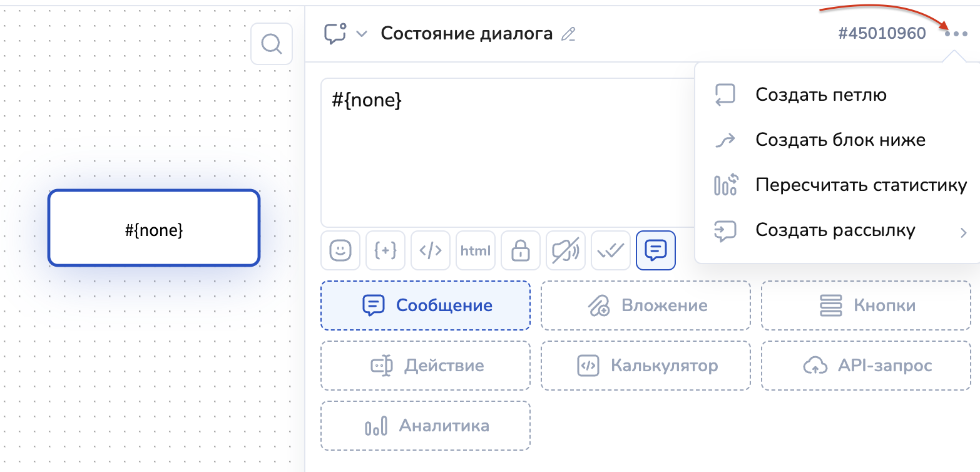Image resolution: width=980 pixels, height=472 pixels.
Task: Expand the block type dropdown chevron
Action: (x=361, y=34)
